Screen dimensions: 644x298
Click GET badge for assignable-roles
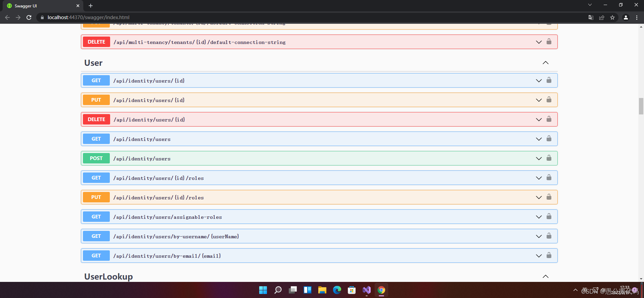[96, 217]
